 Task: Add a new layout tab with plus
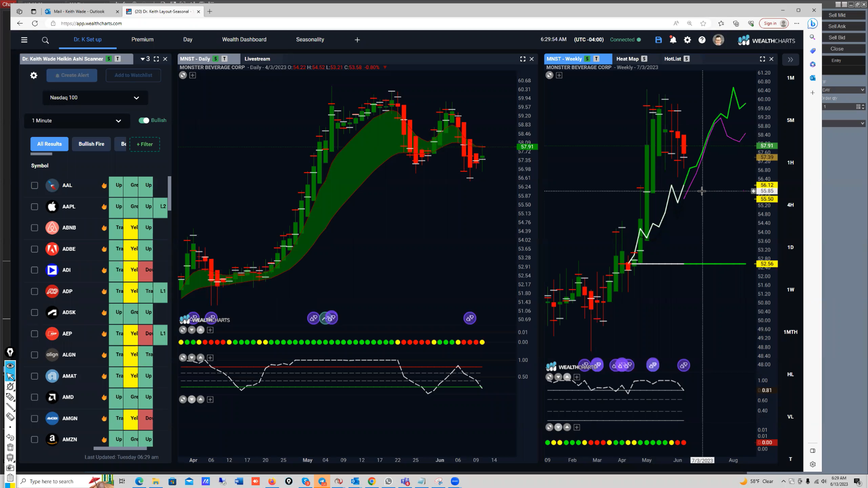(x=357, y=40)
